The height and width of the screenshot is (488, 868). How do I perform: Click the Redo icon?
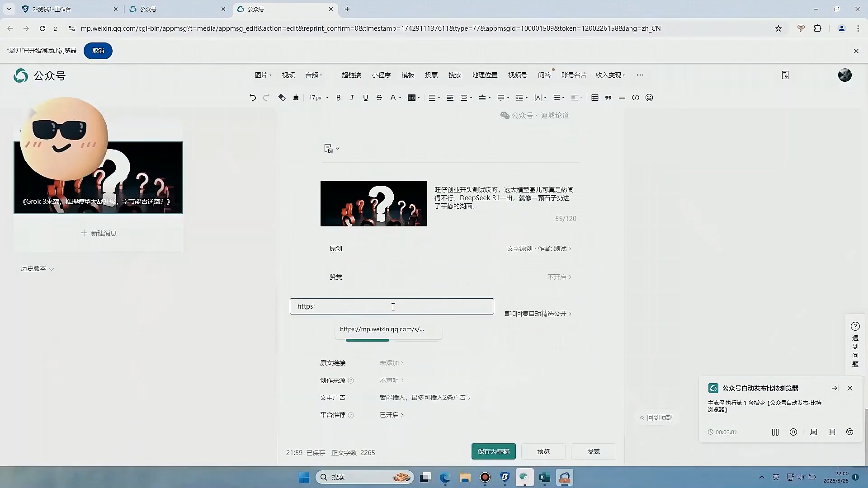pyautogui.click(x=267, y=98)
